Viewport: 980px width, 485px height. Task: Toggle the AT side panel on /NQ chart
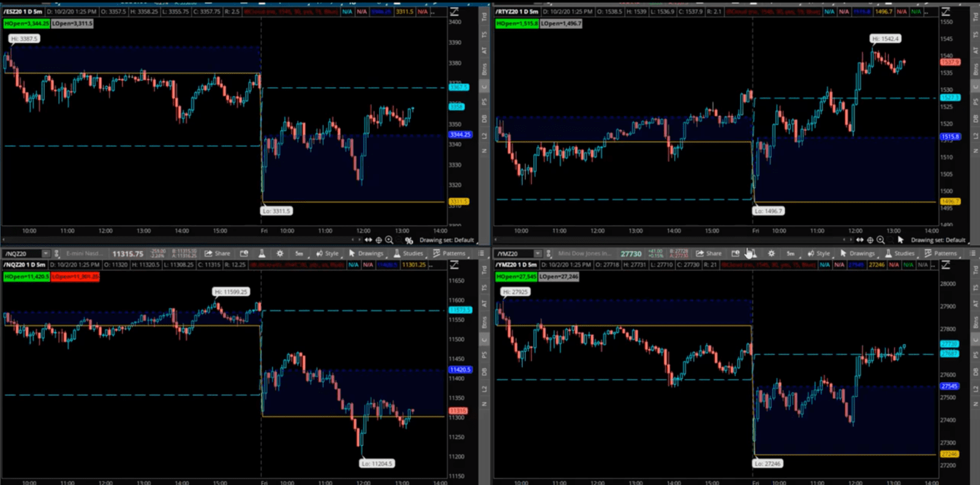tap(484, 304)
